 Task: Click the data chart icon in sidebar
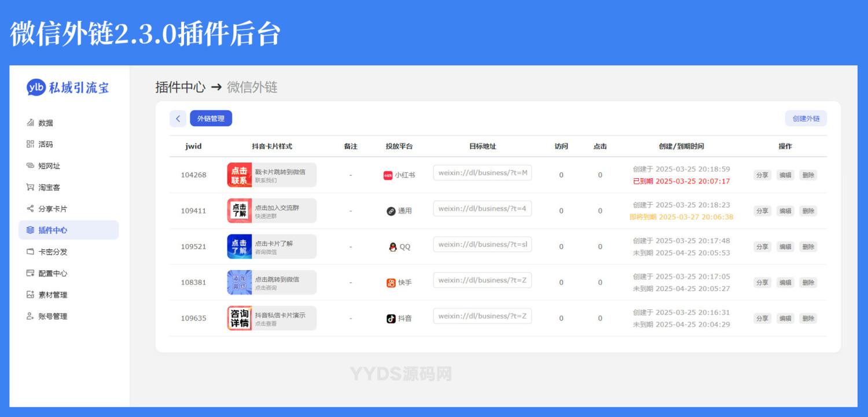30,123
